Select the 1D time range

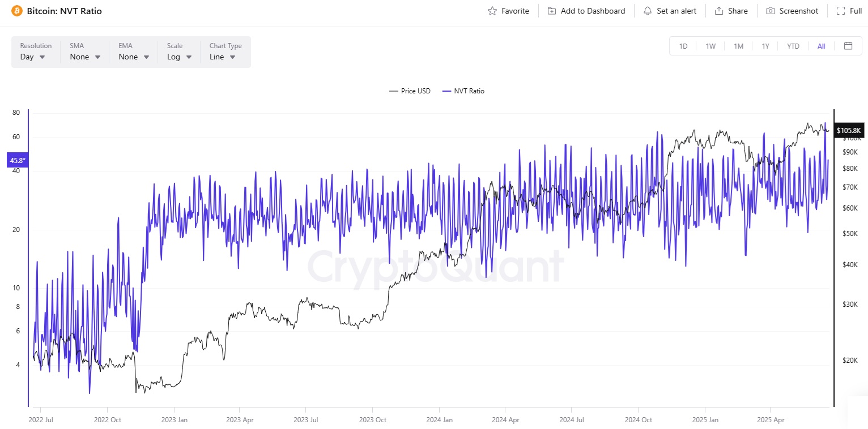pyautogui.click(x=683, y=46)
